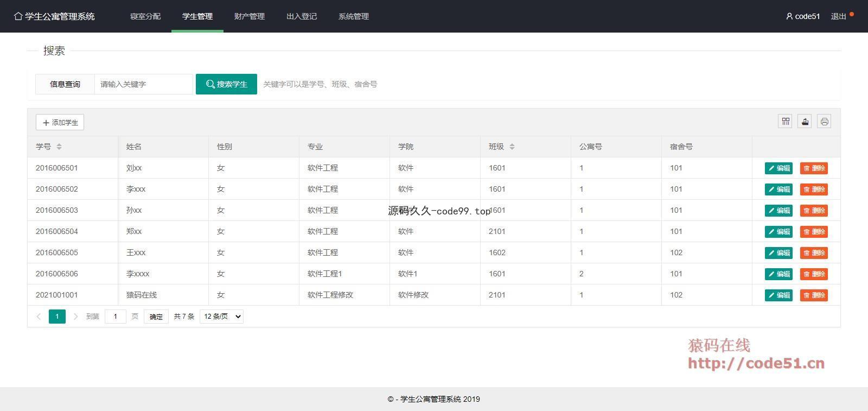Click the user icon next to code51
The image size is (868, 411).
click(x=789, y=16)
